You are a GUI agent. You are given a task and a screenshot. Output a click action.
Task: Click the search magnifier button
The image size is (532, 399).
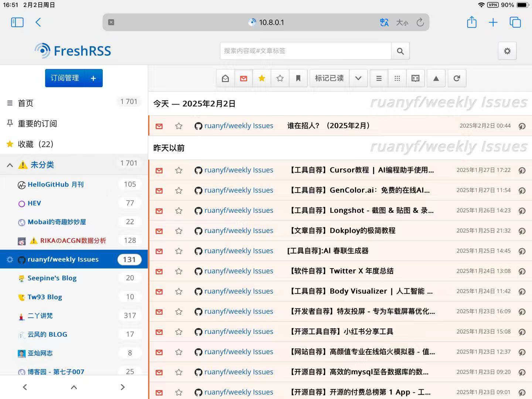coord(400,51)
